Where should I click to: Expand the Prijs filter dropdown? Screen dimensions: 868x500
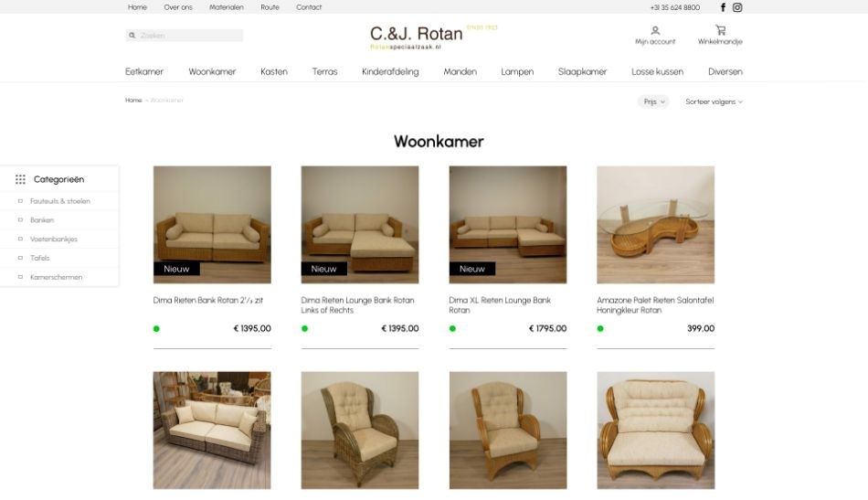click(x=654, y=101)
